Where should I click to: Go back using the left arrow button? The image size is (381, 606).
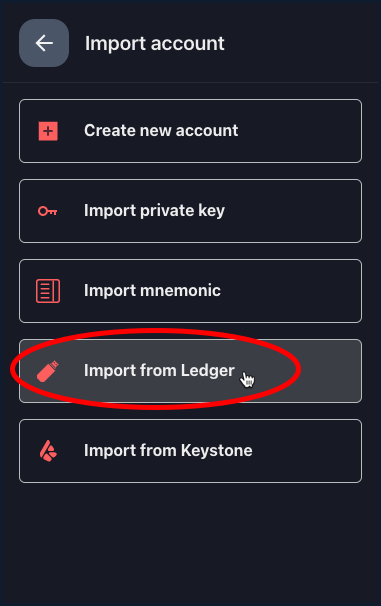pyautogui.click(x=44, y=43)
